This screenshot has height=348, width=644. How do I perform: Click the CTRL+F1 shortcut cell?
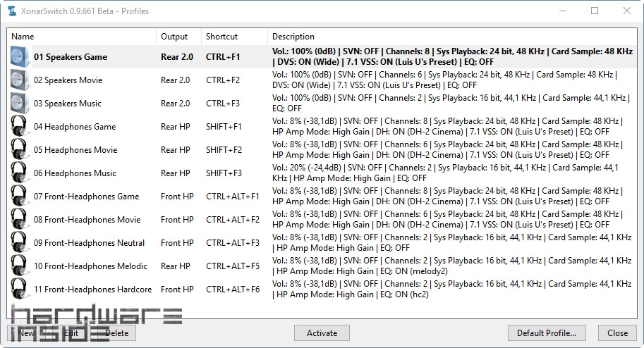point(223,57)
